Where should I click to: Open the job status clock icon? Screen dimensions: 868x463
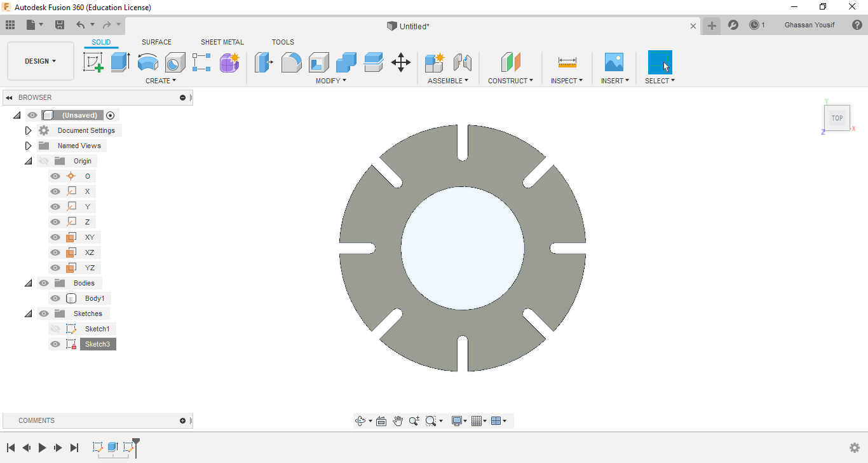(754, 25)
